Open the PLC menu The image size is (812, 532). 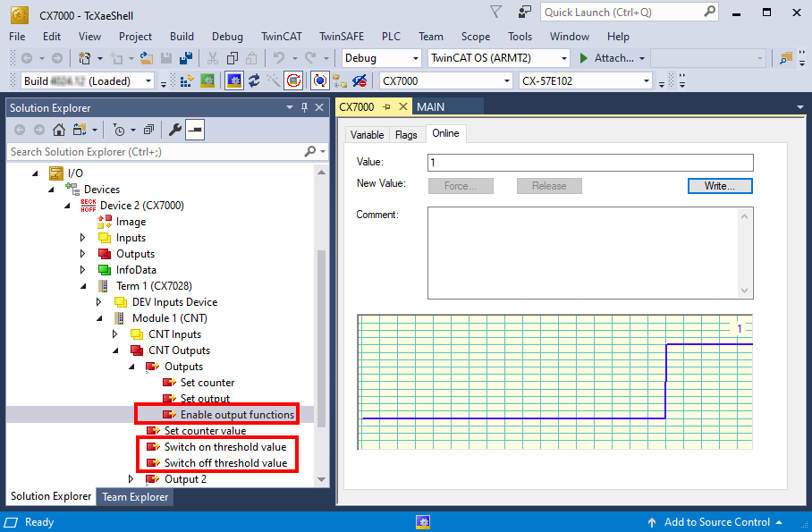click(391, 37)
